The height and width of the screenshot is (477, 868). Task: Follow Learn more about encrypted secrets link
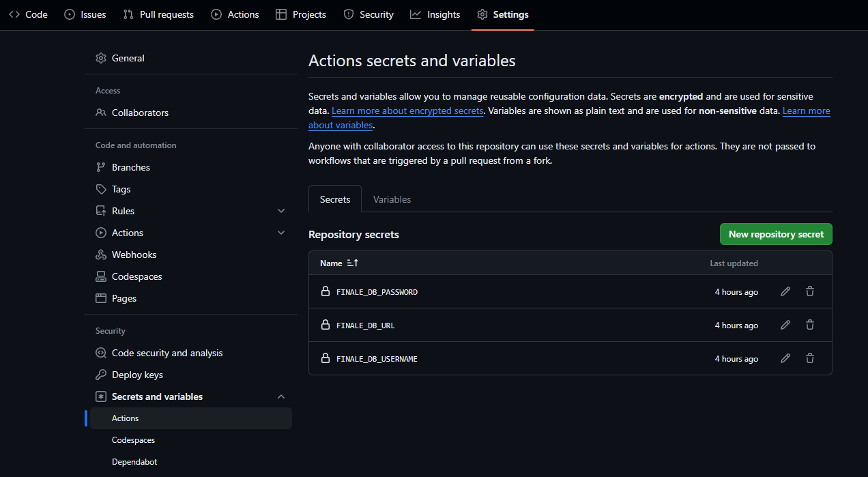click(407, 111)
